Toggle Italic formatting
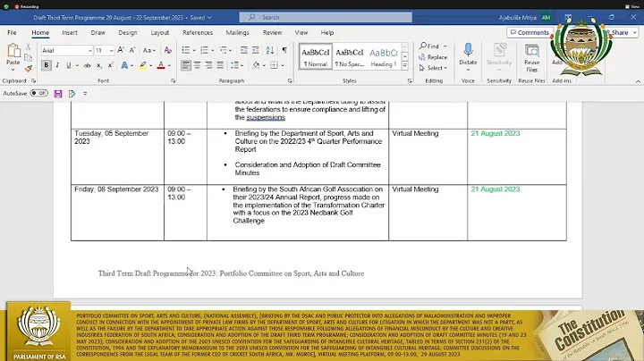 (57, 65)
